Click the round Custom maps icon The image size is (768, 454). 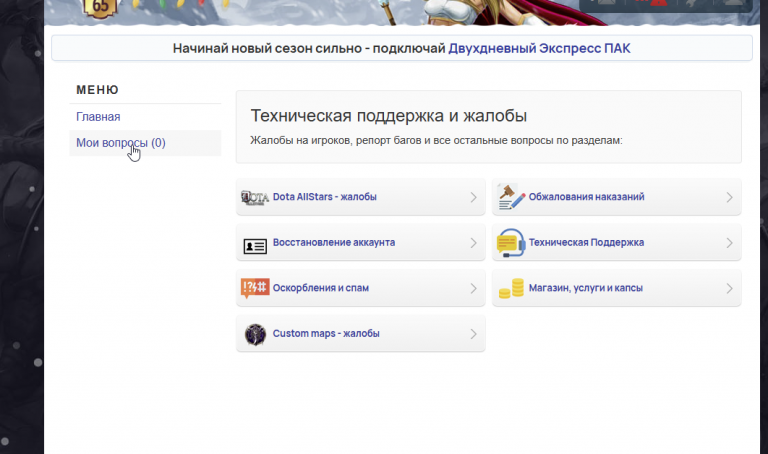pyautogui.click(x=255, y=335)
